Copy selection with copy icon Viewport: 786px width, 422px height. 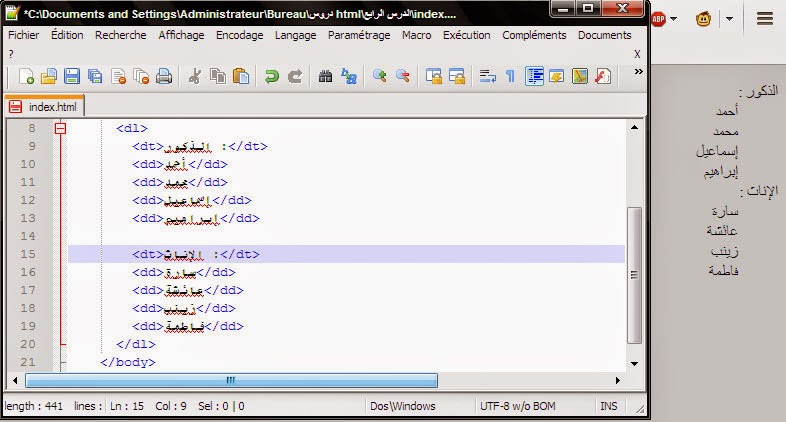(218, 76)
